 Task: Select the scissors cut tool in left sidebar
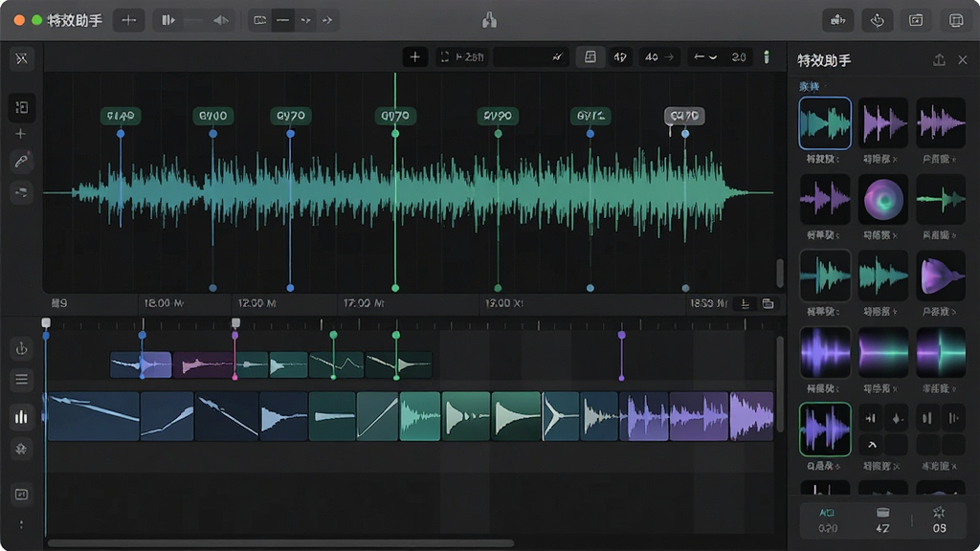coord(21,58)
